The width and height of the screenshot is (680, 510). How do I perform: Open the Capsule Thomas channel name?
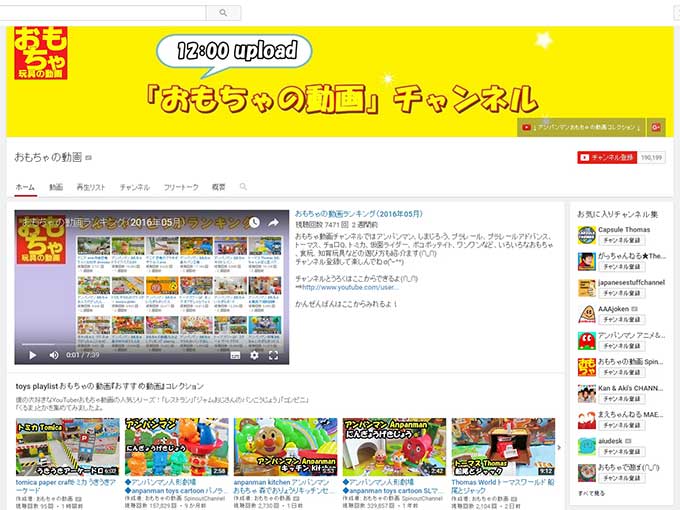(624, 229)
